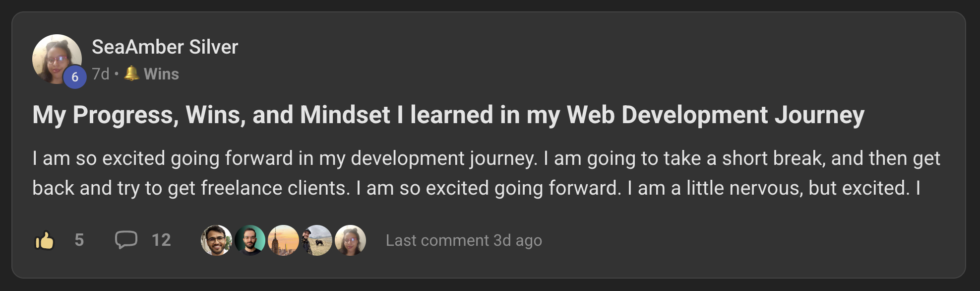
Task: Click the city skyline sunset commenter avatar
Action: coord(283,240)
